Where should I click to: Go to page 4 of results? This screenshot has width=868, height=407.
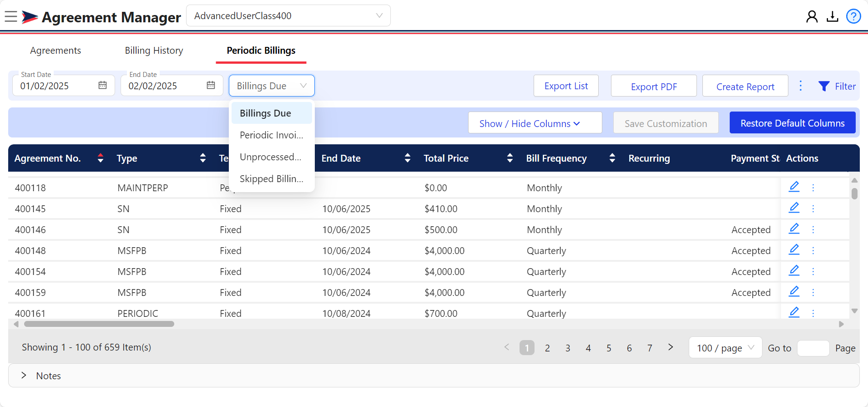588,348
